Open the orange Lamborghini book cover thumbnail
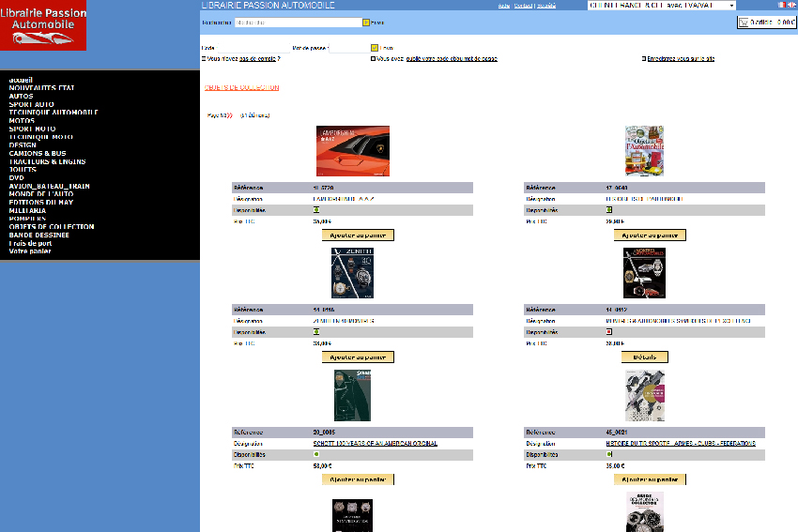 point(353,151)
